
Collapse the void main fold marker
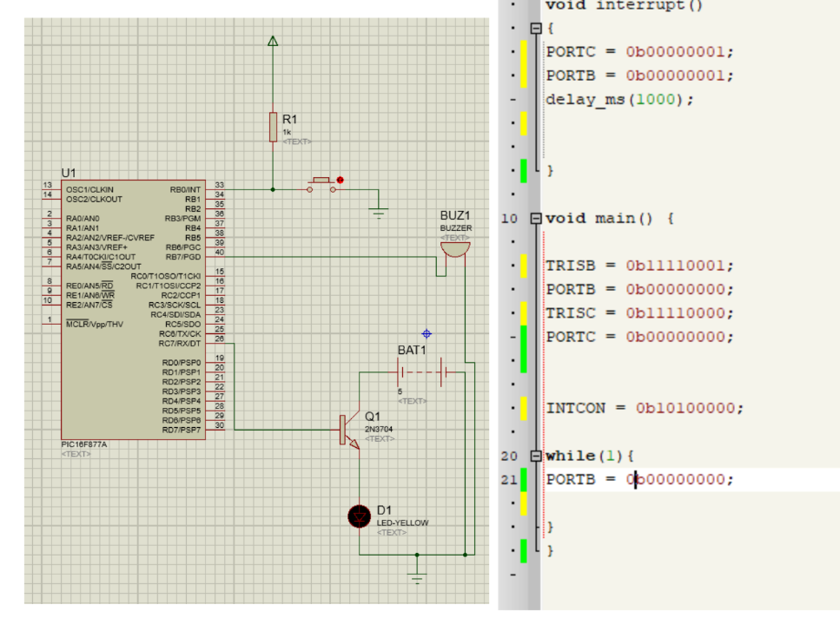pyautogui.click(x=536, y=219)
